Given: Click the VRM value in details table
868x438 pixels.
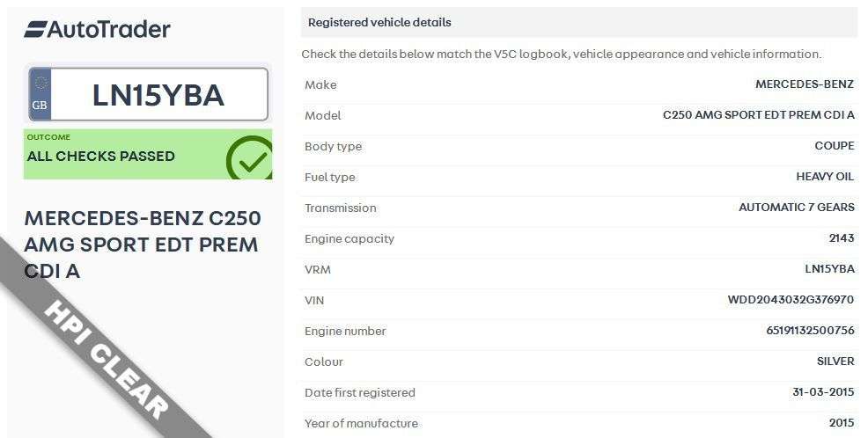Looking at the screenshot, I should click(829, 269).
